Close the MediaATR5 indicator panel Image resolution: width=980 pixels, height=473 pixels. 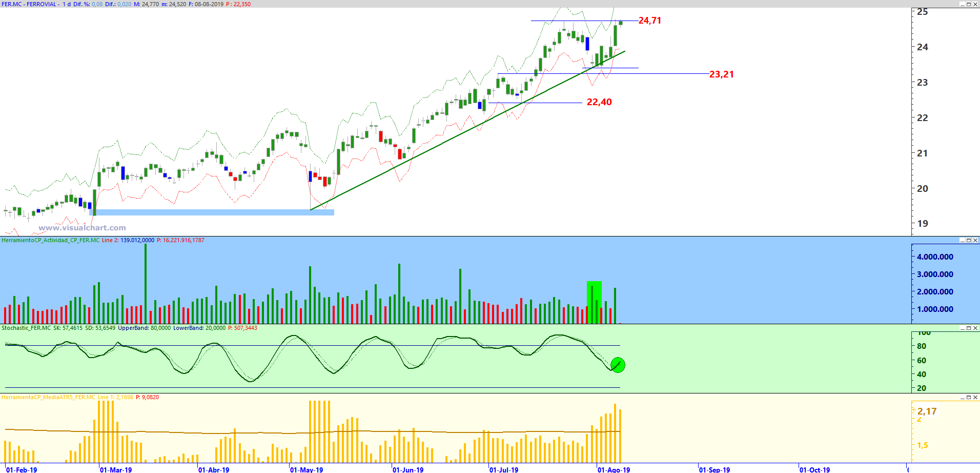975,397
